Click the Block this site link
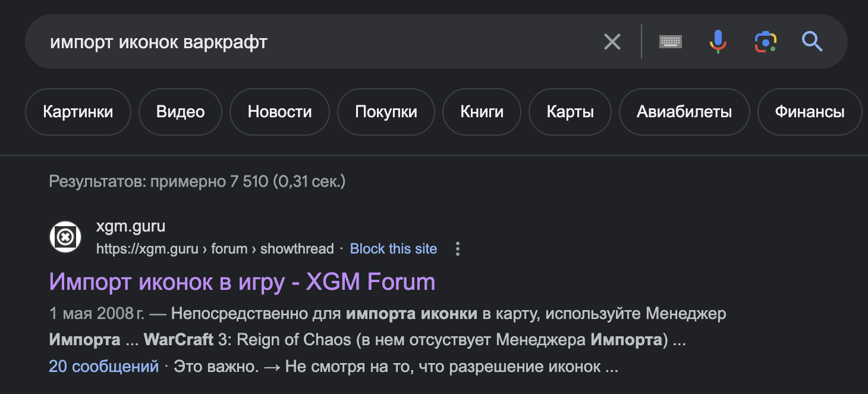Viewport: 868px width, 394px height. point(393,249)
